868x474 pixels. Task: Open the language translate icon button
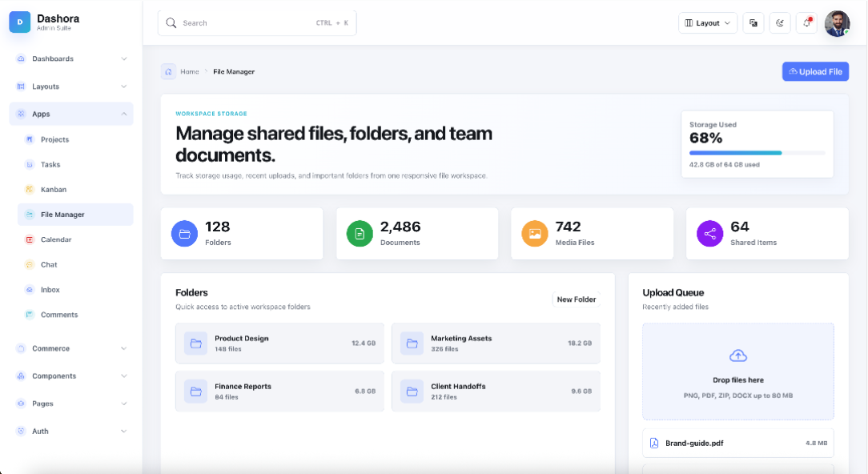pyautogui.click(x=753, y=22)
